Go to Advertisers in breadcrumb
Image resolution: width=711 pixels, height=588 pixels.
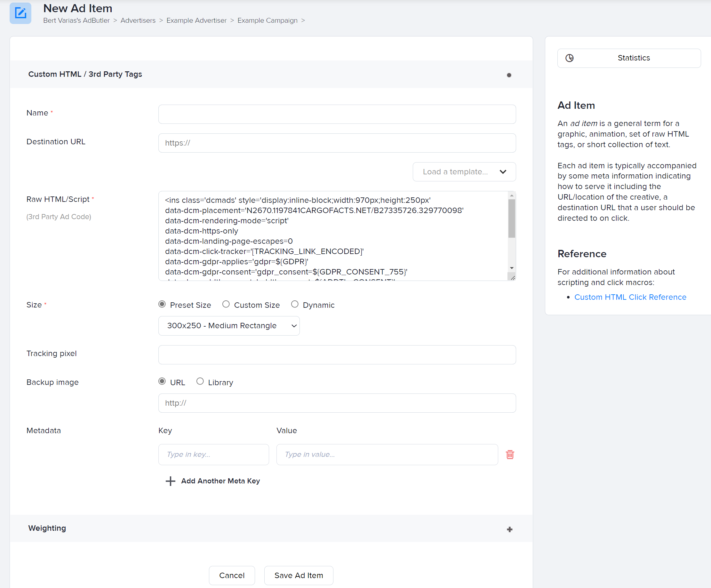[138, 20]
